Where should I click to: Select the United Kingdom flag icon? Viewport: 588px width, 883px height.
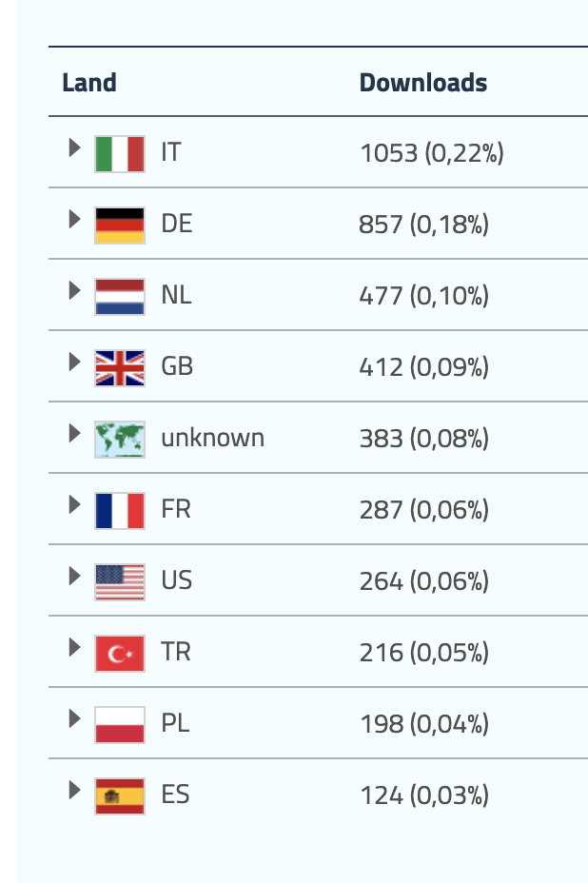(x=120, y=367)
